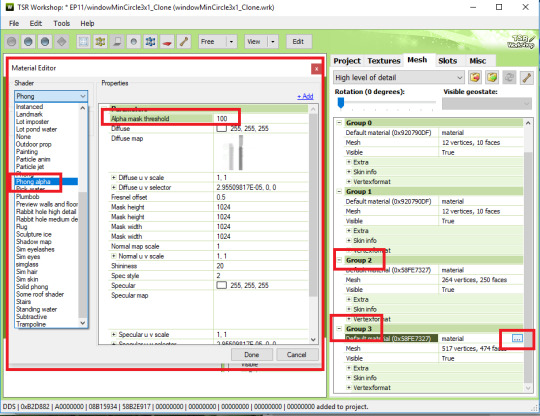Click the yellow cube cluster toolbar icon

click(x=100, y=42)
